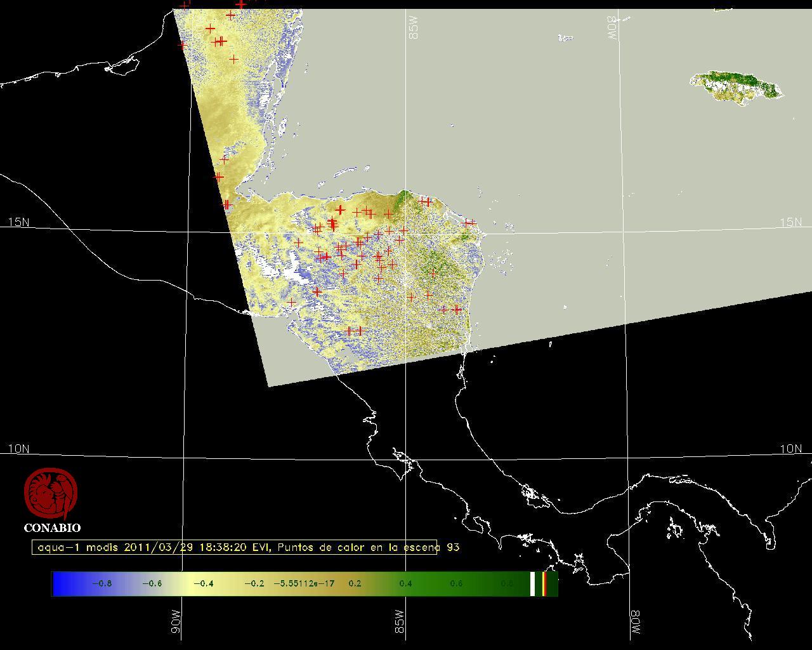812x650 pixels.
Task: Select the aqua-1 modis caption text box
Action: (x=235, y=547)
